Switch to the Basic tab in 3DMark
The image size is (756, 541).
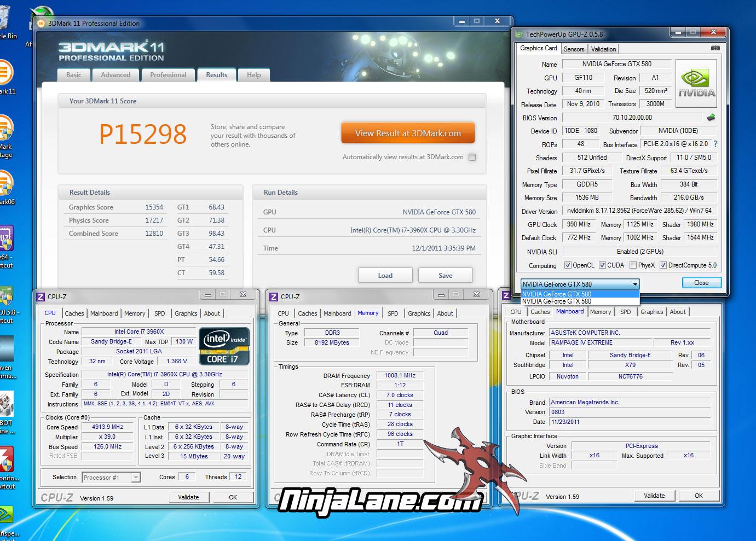[74, 75]
